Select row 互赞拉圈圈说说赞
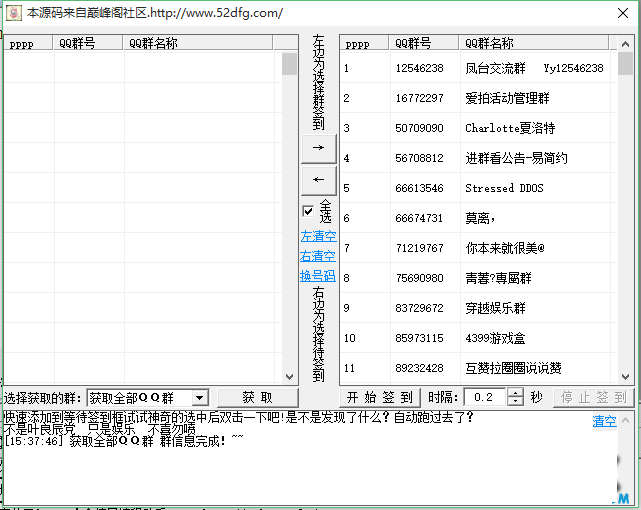The width and height of the screenshot is (641, 510). 479,368
